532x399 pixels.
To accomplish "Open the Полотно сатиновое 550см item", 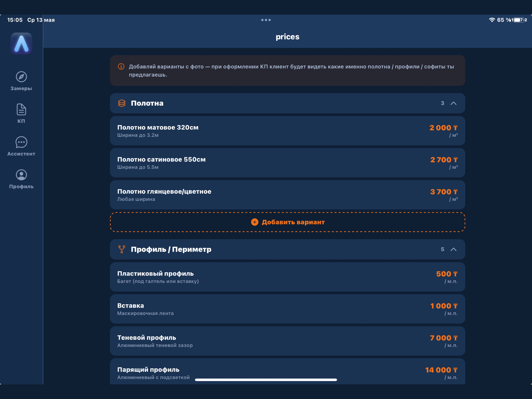I will point(287,163).
